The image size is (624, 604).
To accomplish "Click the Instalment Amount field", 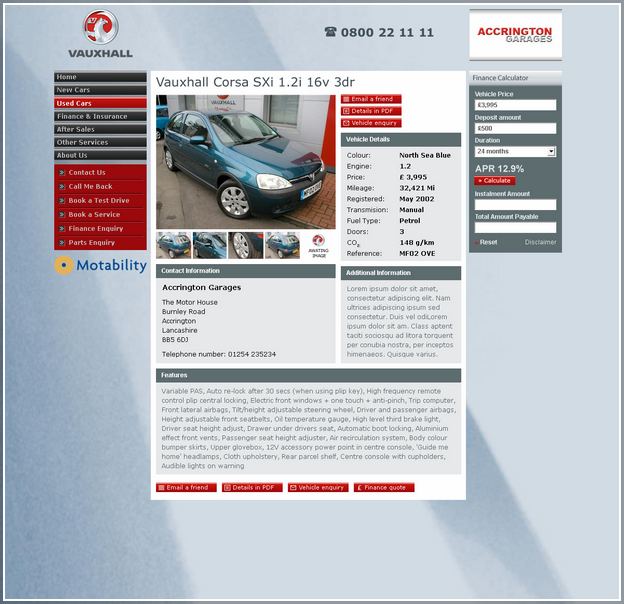I will point(515,205).
